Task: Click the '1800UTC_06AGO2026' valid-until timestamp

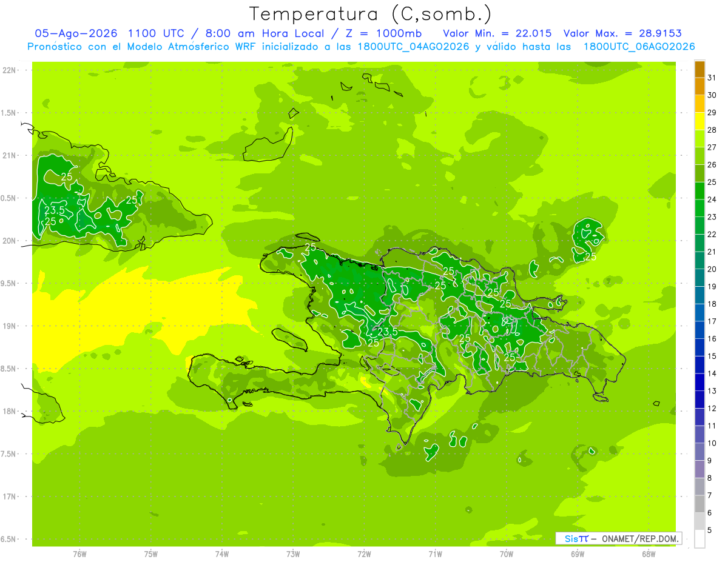Action: coord(639,47)
